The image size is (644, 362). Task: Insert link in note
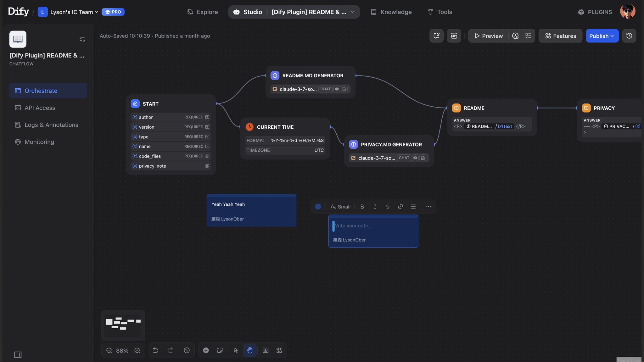[x=400, y=207]
